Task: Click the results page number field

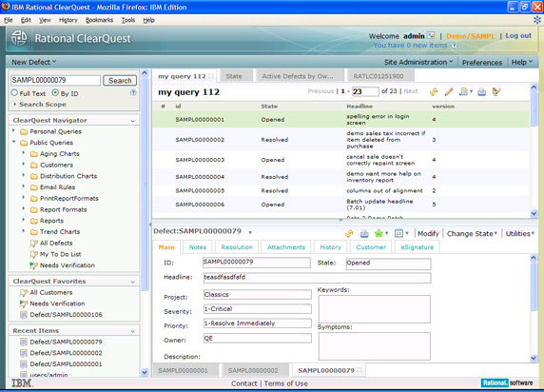Action: (365, 91)
